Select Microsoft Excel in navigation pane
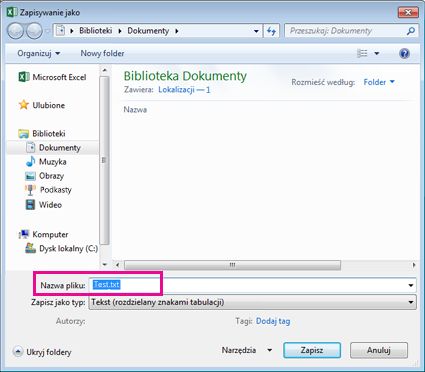Viewport: 425px width, 372px height. [x=59, y=77]
